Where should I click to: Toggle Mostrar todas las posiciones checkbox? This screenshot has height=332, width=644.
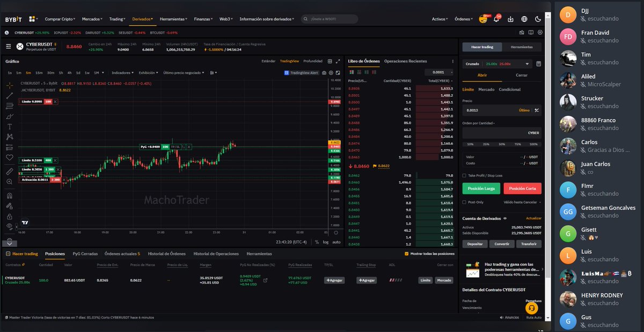point(406,254)
